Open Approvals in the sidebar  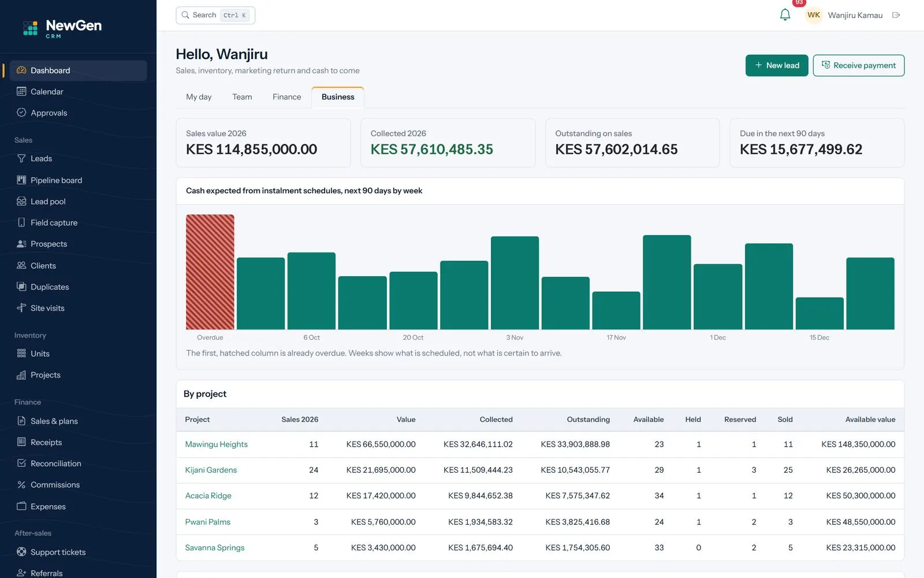click(78, 113)
